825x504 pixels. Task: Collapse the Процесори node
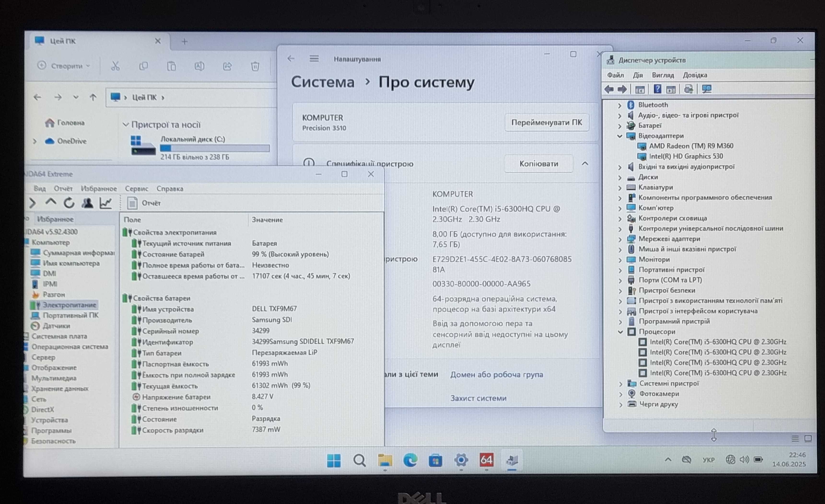(620, 332)
